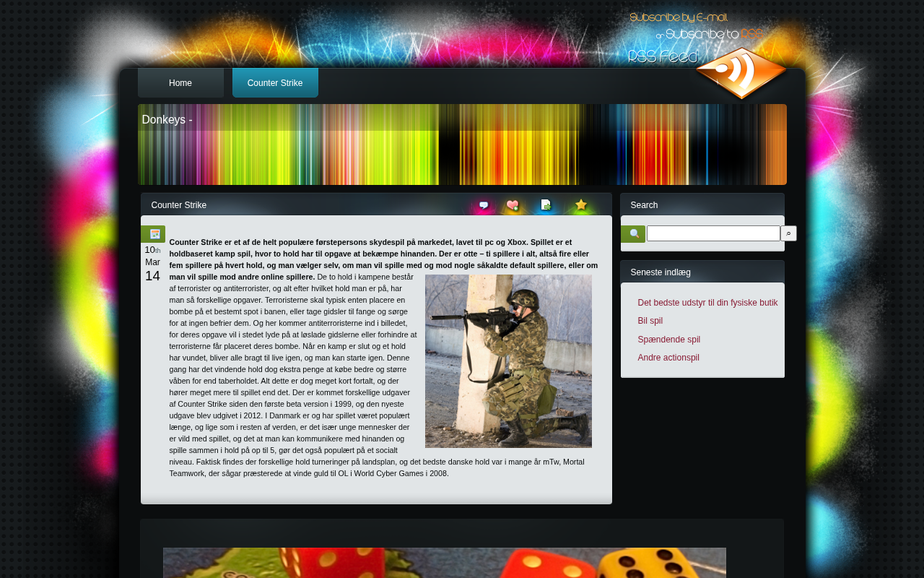The image size is (924, 578).
Task: Click the Counter Strike post title
Action: pos(179,205)
